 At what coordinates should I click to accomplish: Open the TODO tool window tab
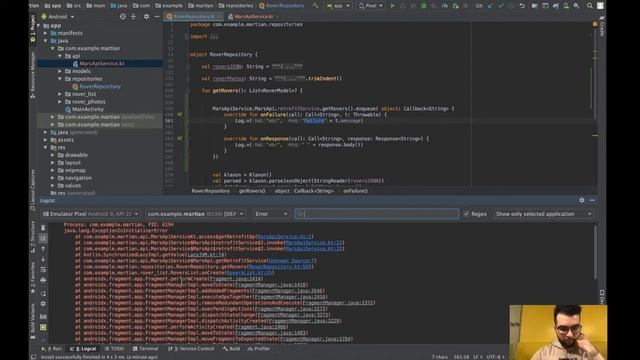pyautogui.click(x=114, y=349)
